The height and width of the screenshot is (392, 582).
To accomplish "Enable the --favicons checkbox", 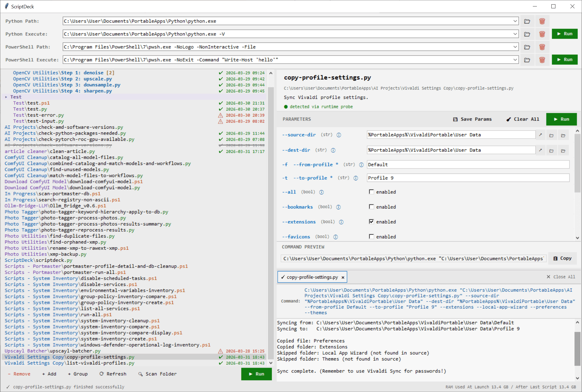I will point(371,236).
